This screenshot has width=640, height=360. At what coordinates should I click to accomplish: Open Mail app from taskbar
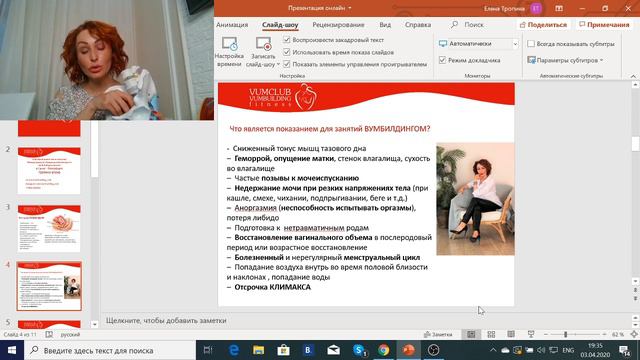pos(333,350)
